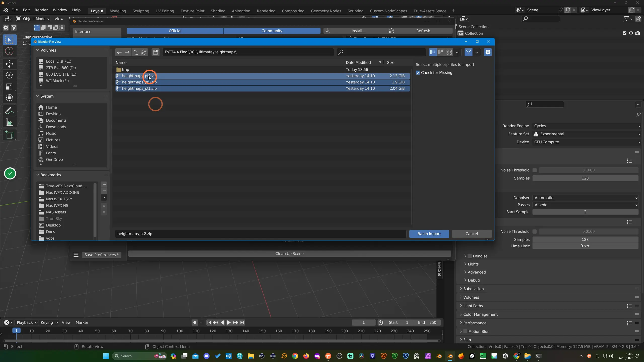Select the Scale tool in viewport toolbar
This screenshot has height=362, width=644.
tap(9, 87)
